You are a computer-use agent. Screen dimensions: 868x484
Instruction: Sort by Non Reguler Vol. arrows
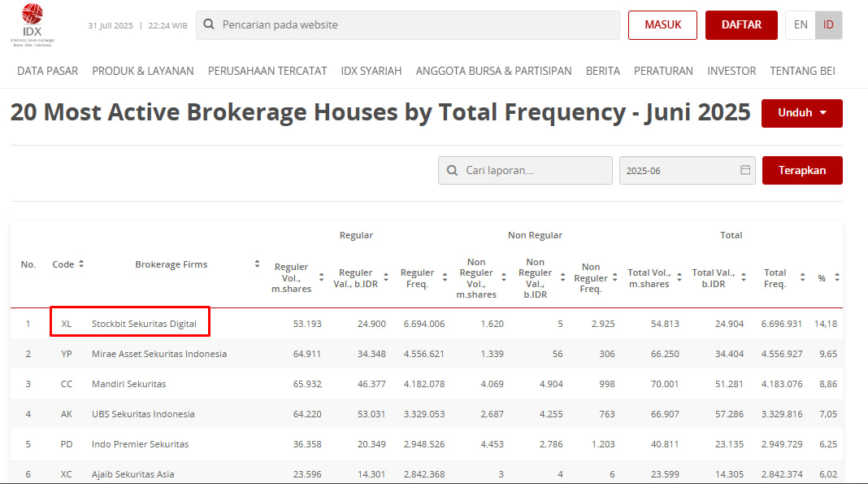click(504, 277)
